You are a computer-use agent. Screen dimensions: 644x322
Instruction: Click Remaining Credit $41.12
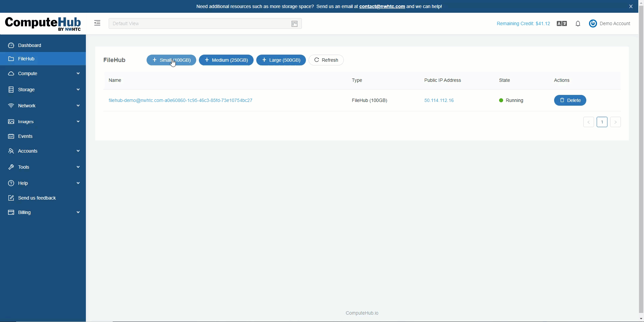coord(523,23)
